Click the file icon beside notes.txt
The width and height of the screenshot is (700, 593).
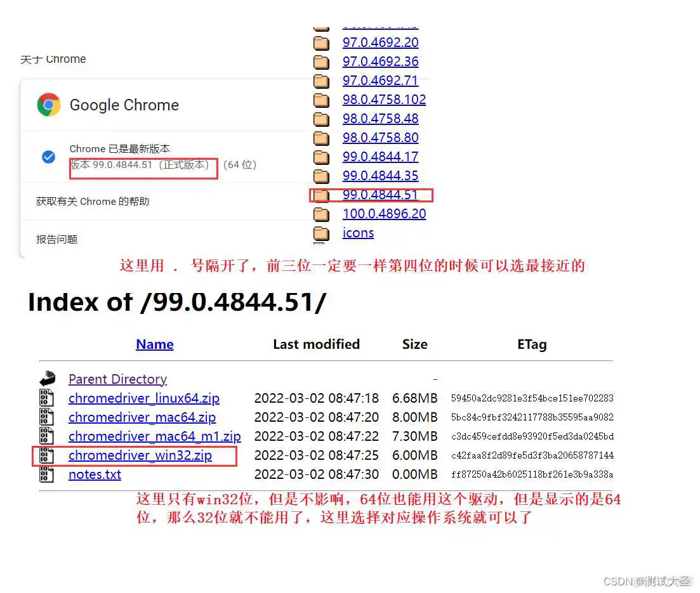pos(47,474)
